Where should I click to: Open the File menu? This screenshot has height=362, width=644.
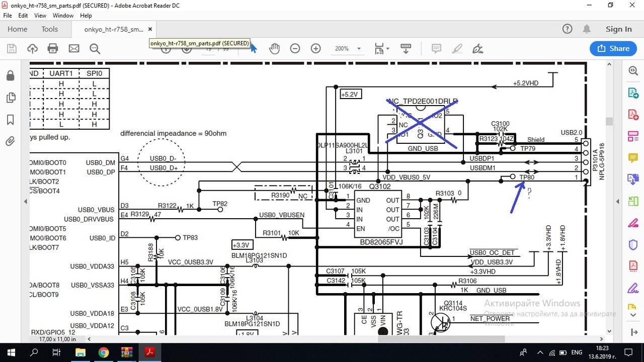(x=9, y=16)
